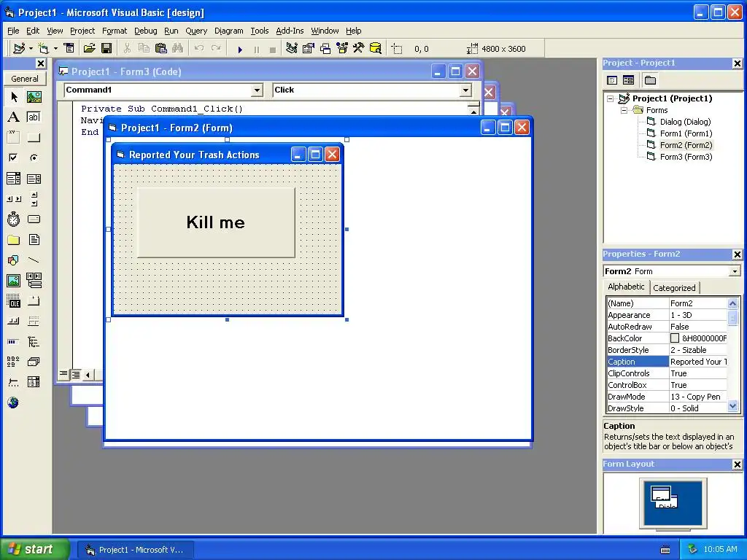This screenshot has width=747, height=560.
Task: Select the OptionButton control tool
Action: [x=34, y=157]
